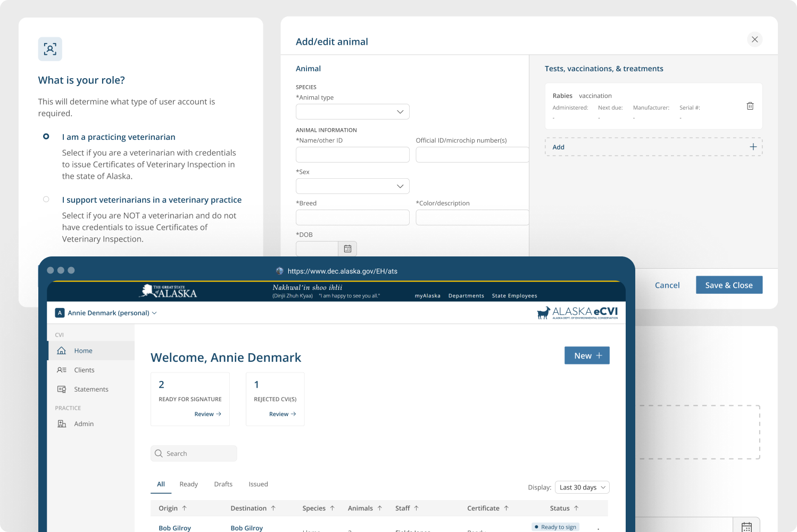This screenshot has width=797, height=532.
Task: Open the Sex dropdown
Action: tap(352, 186)
